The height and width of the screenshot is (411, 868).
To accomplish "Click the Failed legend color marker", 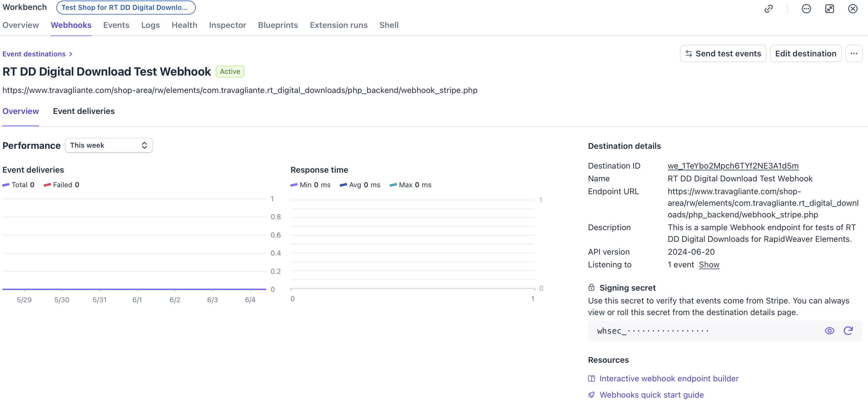I will [47, 185].
